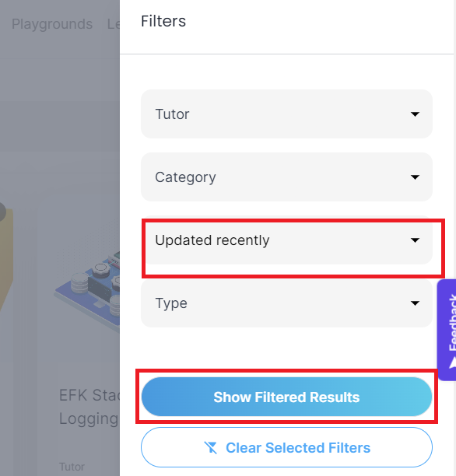Viewport: 456px width, 476px height.
Task: Click the Category dropdown arrow icon
Action: (x=415, y=177)
